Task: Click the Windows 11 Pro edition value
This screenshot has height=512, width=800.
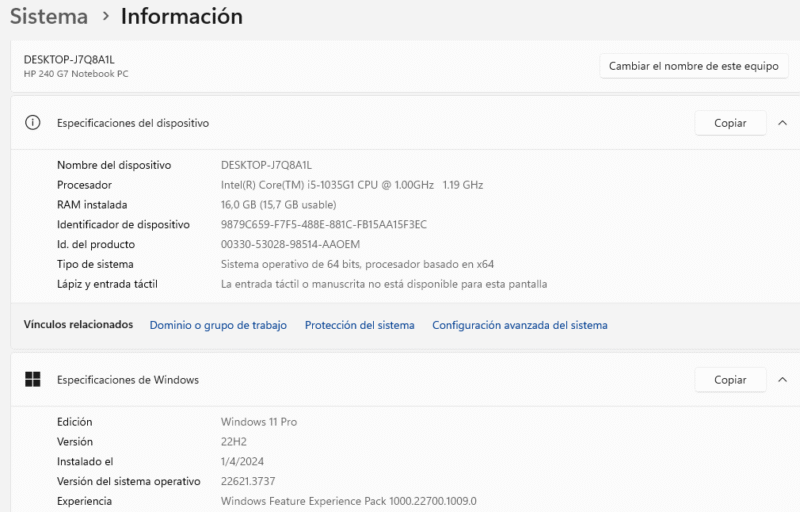Action: [x=259, y=422]
